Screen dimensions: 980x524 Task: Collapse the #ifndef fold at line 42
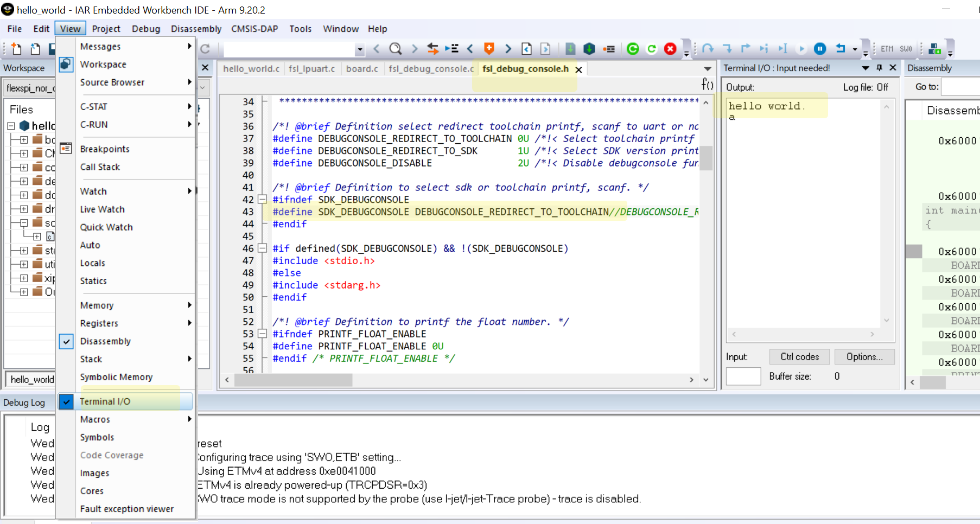(262, 199)
